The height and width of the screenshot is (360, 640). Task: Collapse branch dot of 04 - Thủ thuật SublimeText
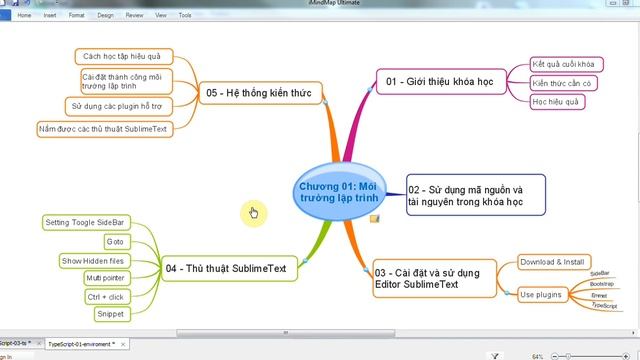tap(305, 260)
